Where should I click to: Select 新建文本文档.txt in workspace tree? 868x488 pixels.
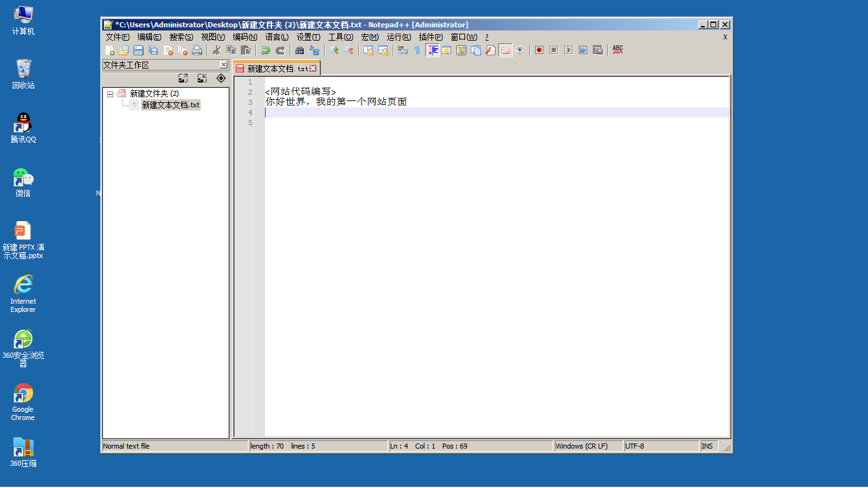tap(171, 105)
